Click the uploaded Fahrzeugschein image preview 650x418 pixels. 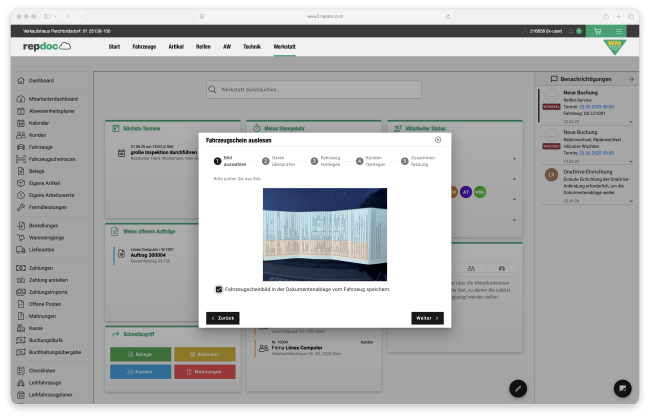[324, 234]
